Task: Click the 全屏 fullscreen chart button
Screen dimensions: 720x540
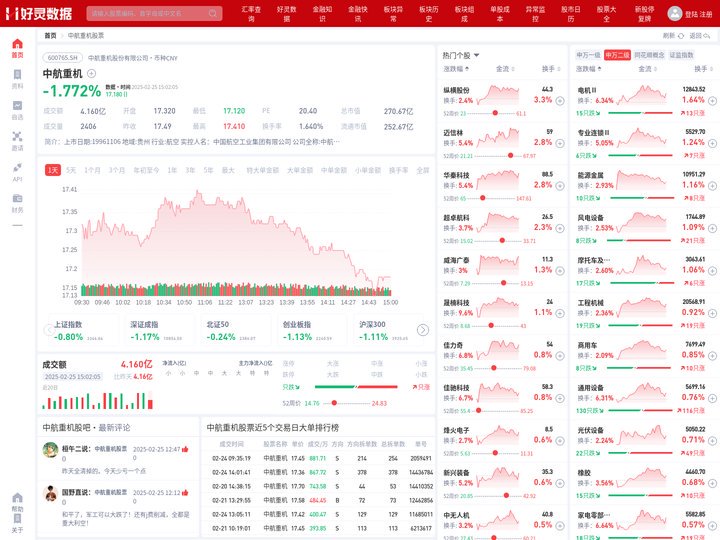Action: 423,170
